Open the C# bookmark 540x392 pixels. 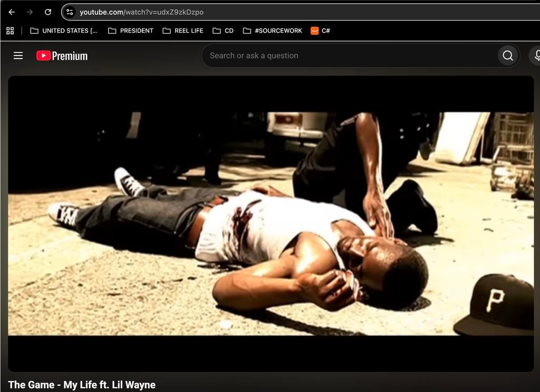320,31
